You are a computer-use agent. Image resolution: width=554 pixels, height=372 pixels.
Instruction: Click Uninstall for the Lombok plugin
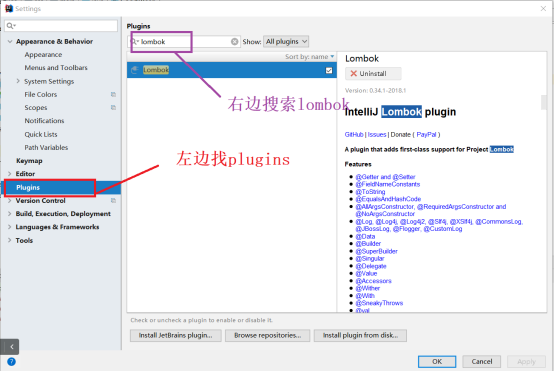point(373,73)
